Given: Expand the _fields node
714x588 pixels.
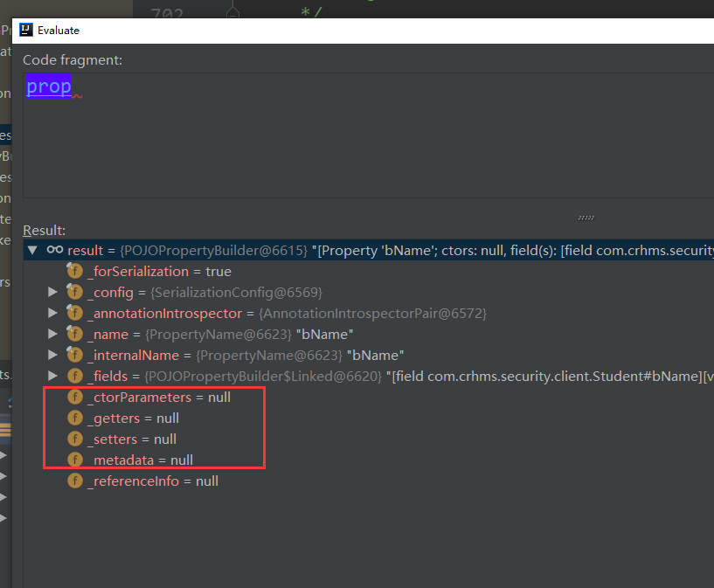Looking at the screenshot, I should (x=53, y=377).
